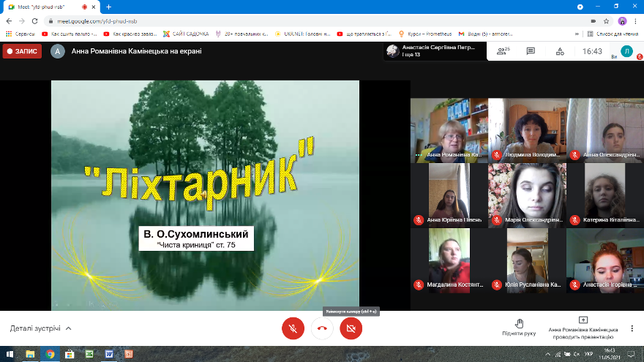Viewport: 644px width, 362px height.
Task: Raise hand using 'Підняти руку'
Action: click(519, 328)
